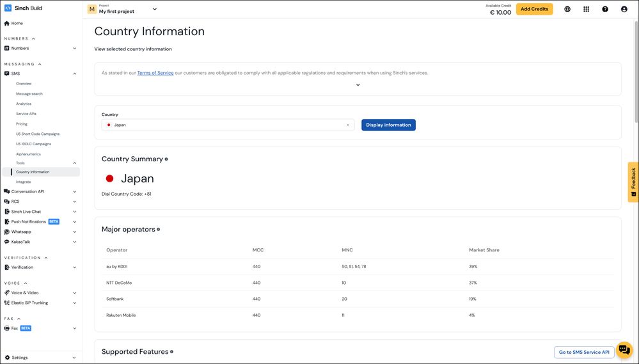
Task: Open Service APIs page
Action: [x=26, y=114]
